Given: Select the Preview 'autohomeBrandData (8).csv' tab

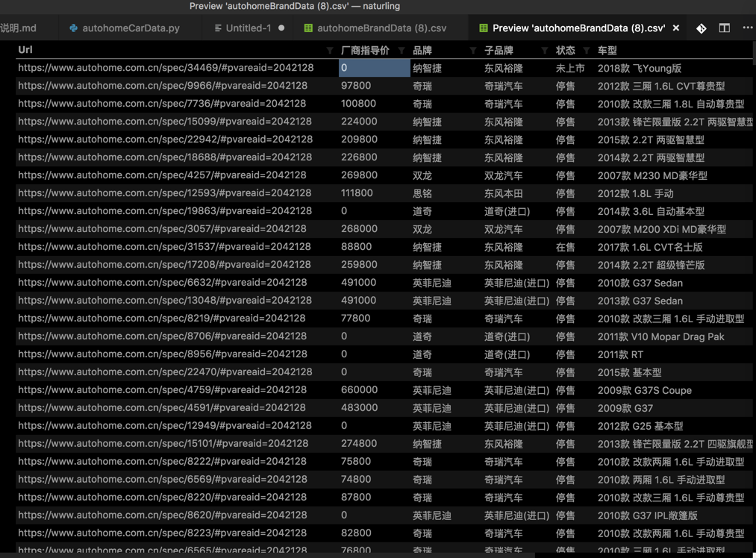Looking at the screenshot, I should tap(578, 28).
